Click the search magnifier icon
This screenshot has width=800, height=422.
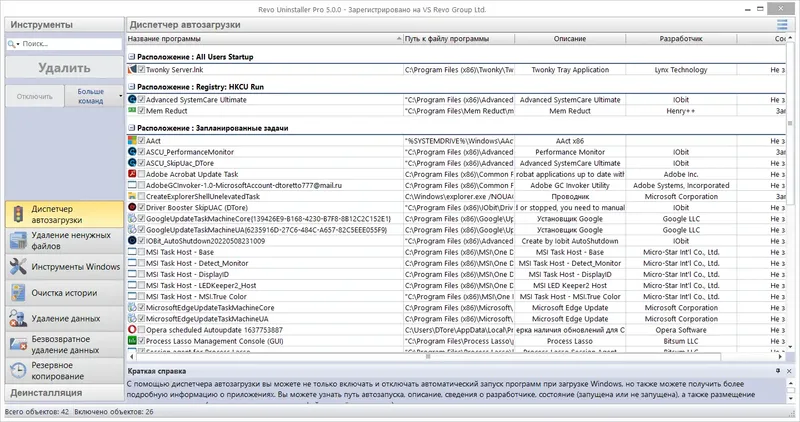(11, 44)
